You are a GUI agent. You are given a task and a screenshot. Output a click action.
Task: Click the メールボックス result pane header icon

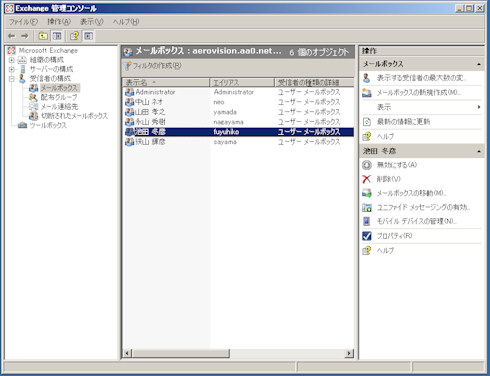(x=128, y=52)
